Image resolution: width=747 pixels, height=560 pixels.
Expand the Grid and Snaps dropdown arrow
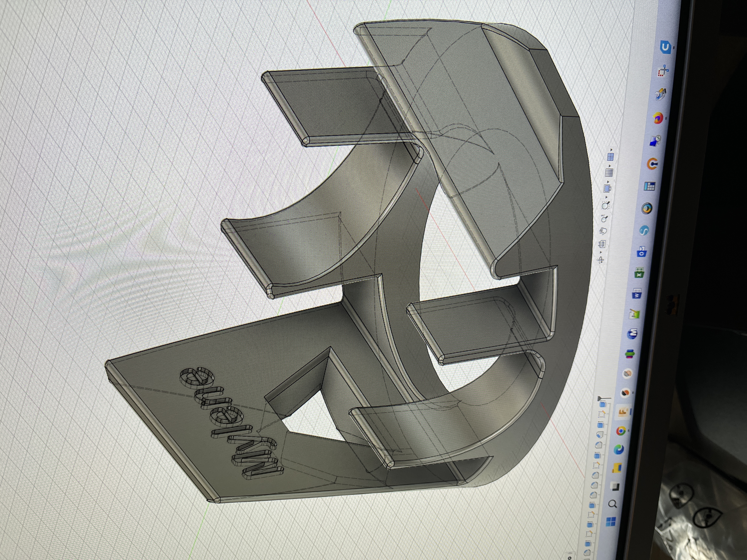point(610,166)
